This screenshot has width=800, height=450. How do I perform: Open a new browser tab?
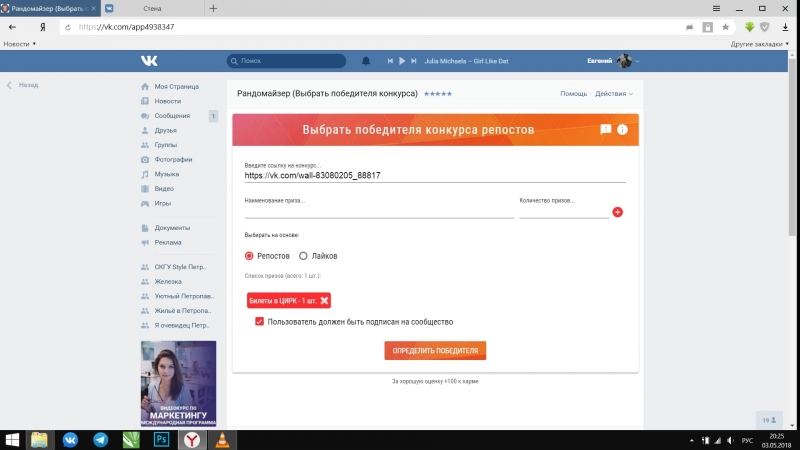point(213,8)
